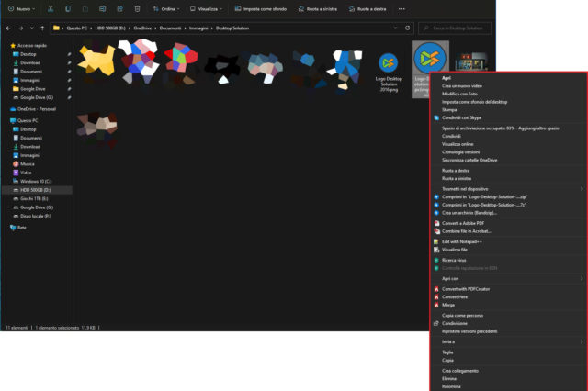
Task: Refresh the current folder view
Action: pyautogui.click(x=408, y=28)
